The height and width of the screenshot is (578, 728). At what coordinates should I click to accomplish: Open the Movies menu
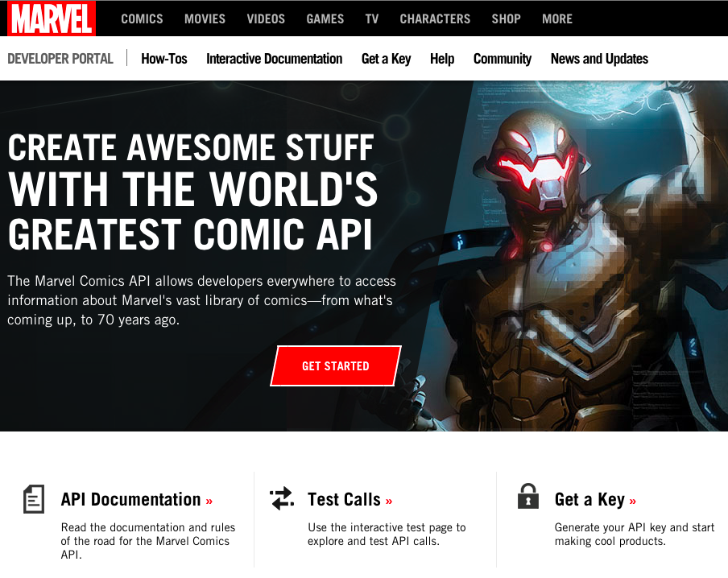point(205,19)
